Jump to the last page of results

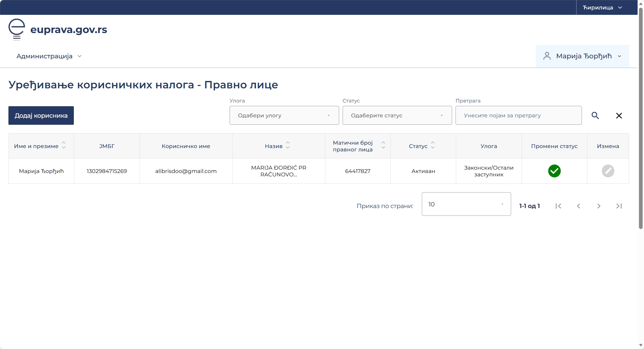point(619,206)
